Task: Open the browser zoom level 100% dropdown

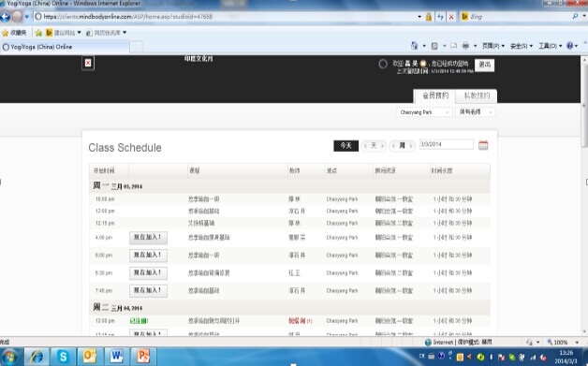Action: [x=564, y=342]
